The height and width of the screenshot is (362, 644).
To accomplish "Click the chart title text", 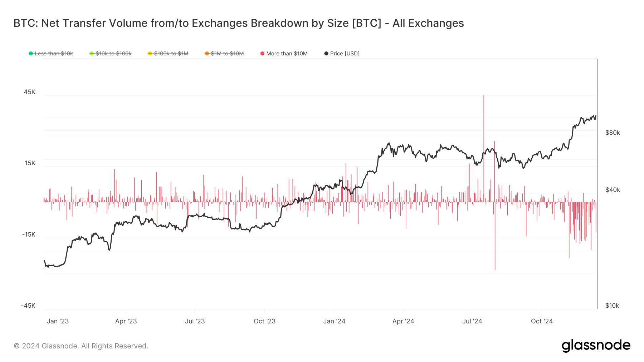I will 239,23.
